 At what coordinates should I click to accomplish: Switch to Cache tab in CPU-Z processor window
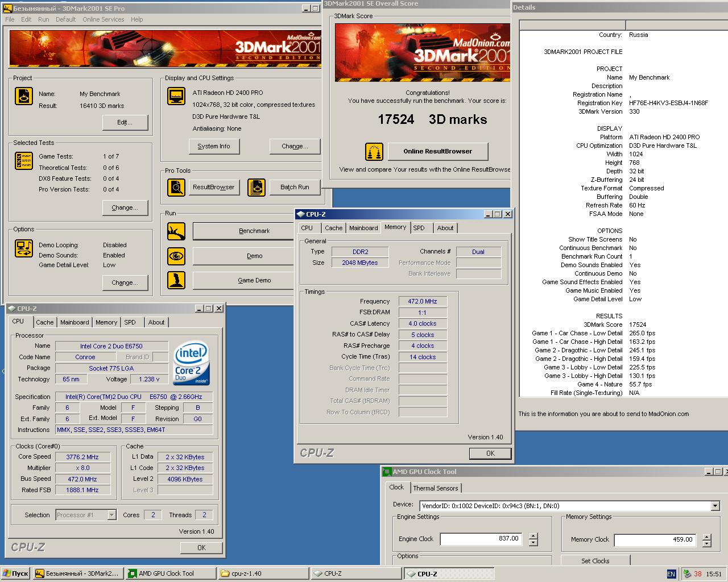coord(45,322)
